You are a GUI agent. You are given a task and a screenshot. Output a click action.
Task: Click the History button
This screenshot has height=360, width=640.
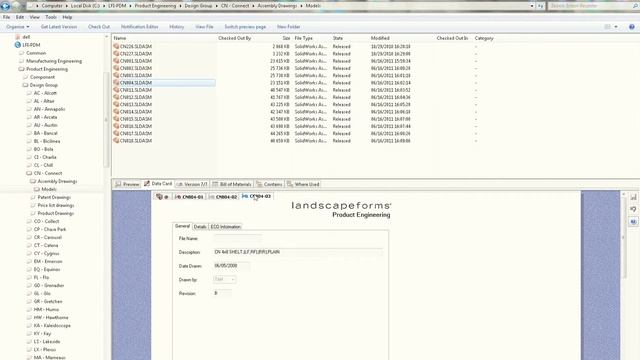point(177,27)
